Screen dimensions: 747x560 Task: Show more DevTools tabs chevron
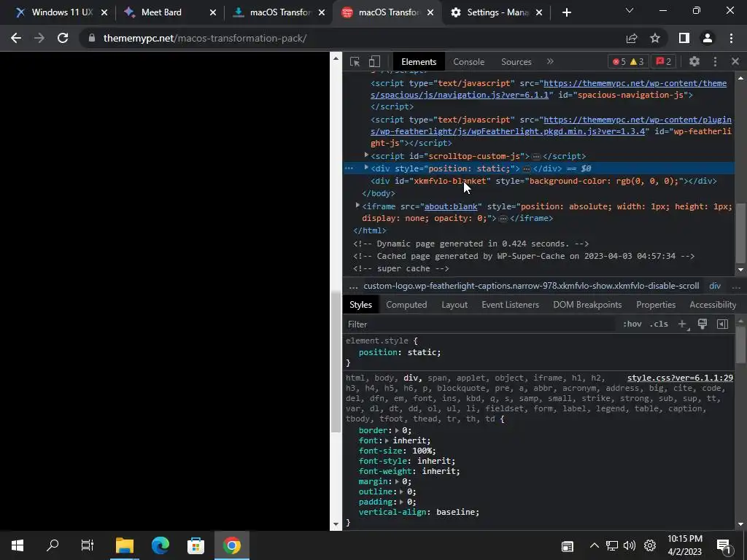pos(550,61)
